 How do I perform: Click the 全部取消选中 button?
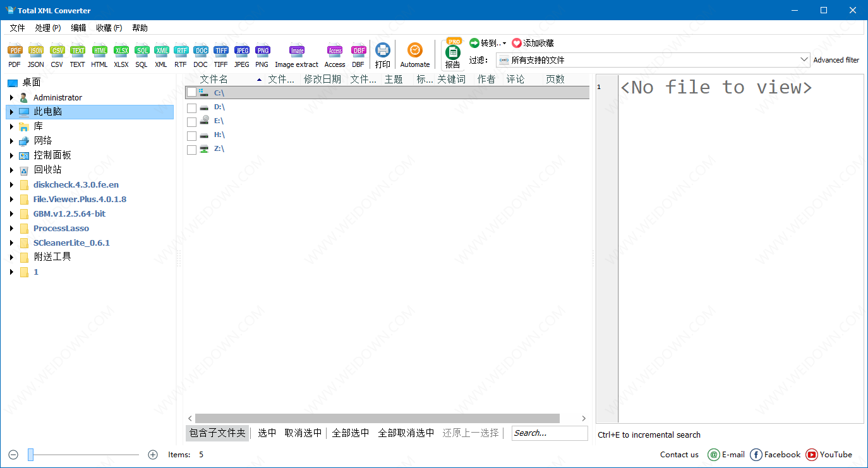(406, 433)
